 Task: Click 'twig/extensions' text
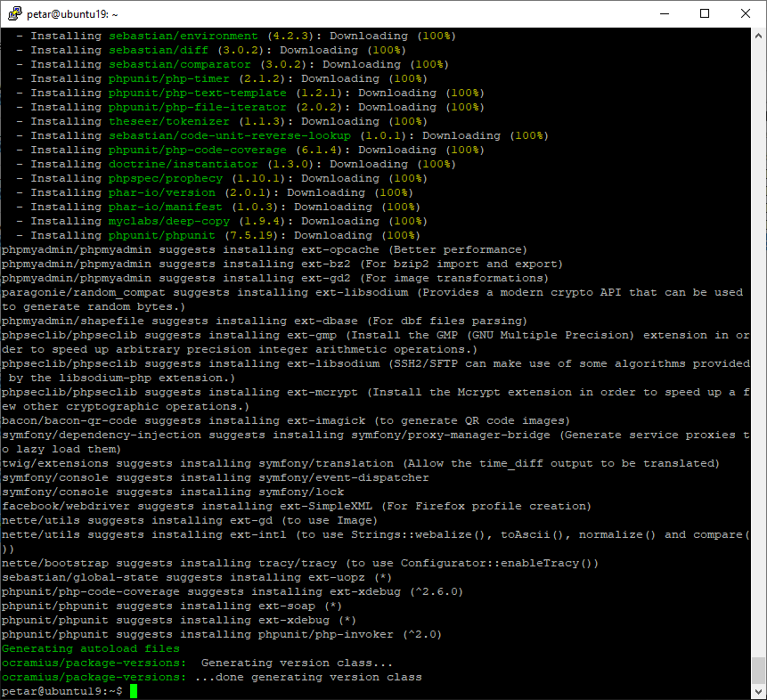[55, 463]
